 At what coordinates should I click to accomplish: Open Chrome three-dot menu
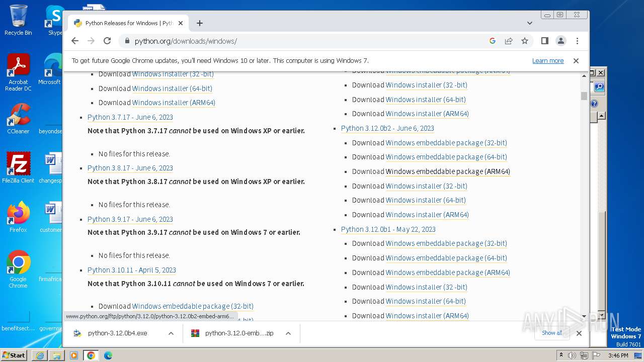[x=577, y=41]
